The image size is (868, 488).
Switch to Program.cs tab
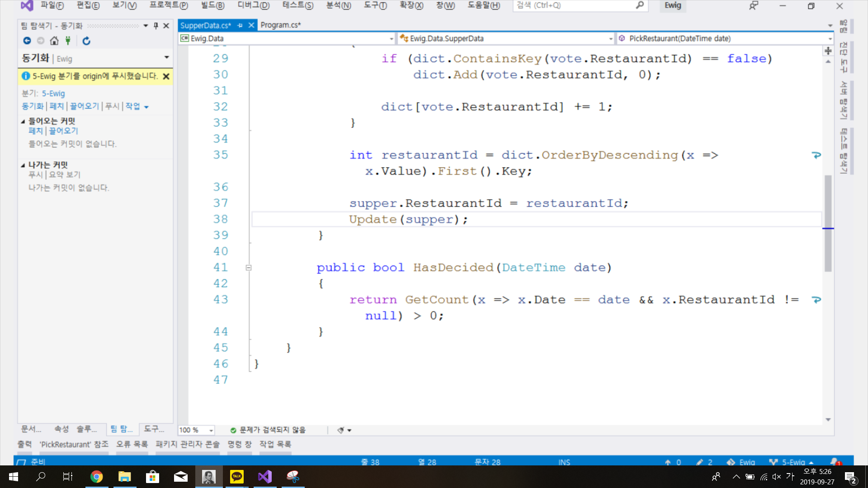(280, 25)
